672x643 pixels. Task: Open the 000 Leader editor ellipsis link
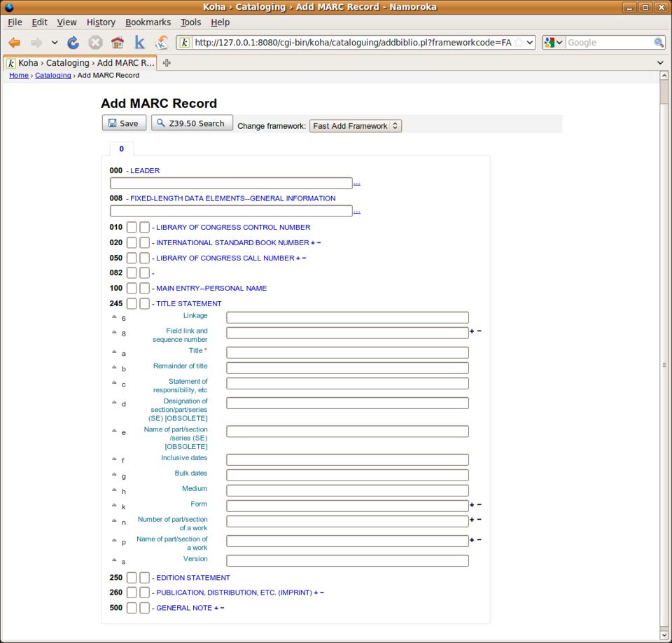[356, 184]
